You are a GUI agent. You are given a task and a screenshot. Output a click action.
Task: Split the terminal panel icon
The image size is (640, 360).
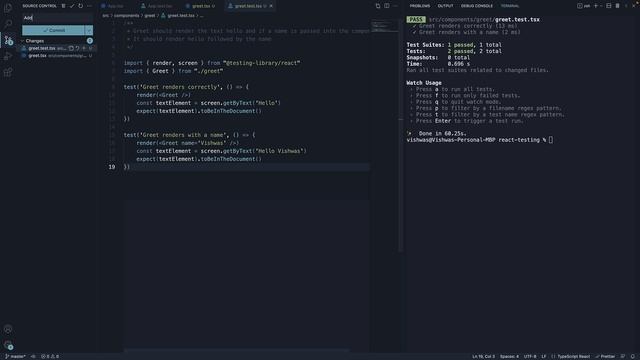609,6
